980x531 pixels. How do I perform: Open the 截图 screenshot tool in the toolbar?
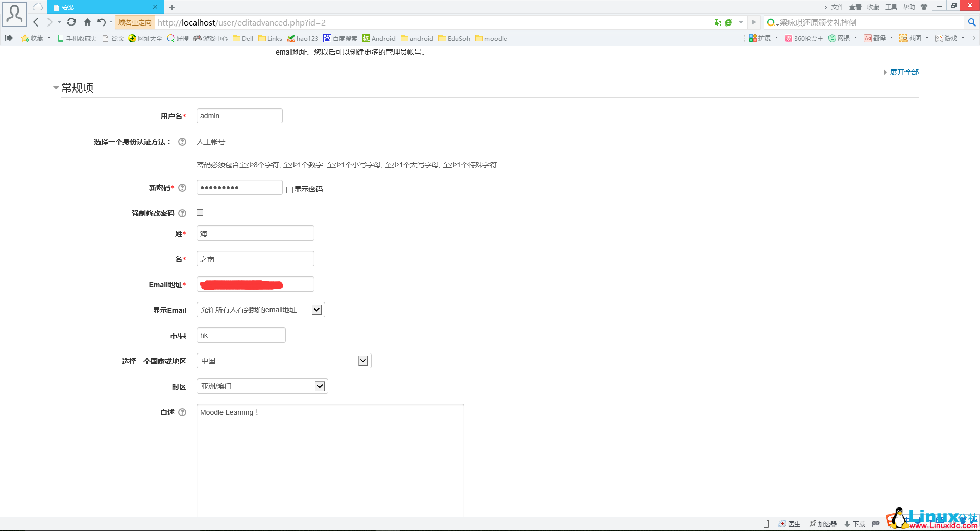click(x=914, y=38)
